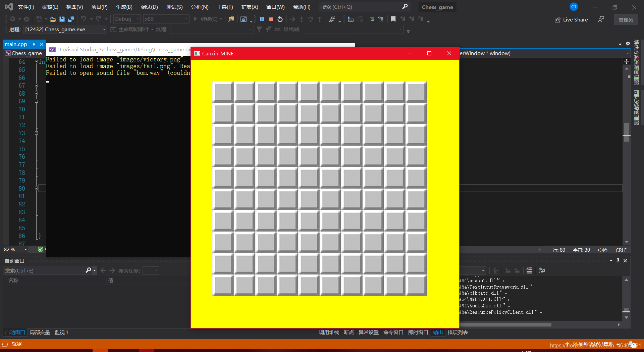Collapse the code fold at line 73
The width and height of the screenshot is (644, 352).
click(x=36, y=133)
